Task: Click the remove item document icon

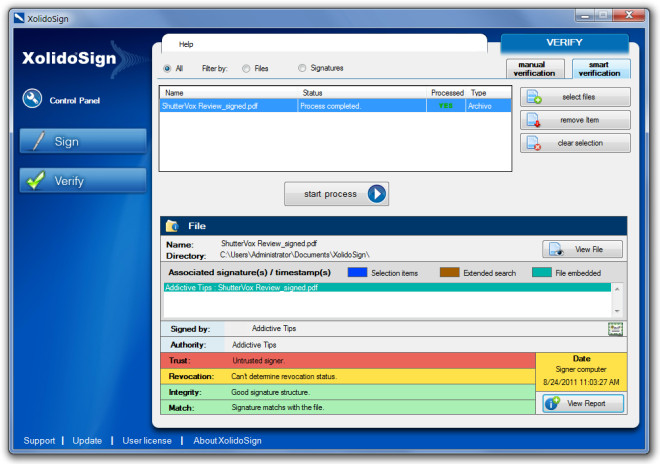Action: [534, 120]
